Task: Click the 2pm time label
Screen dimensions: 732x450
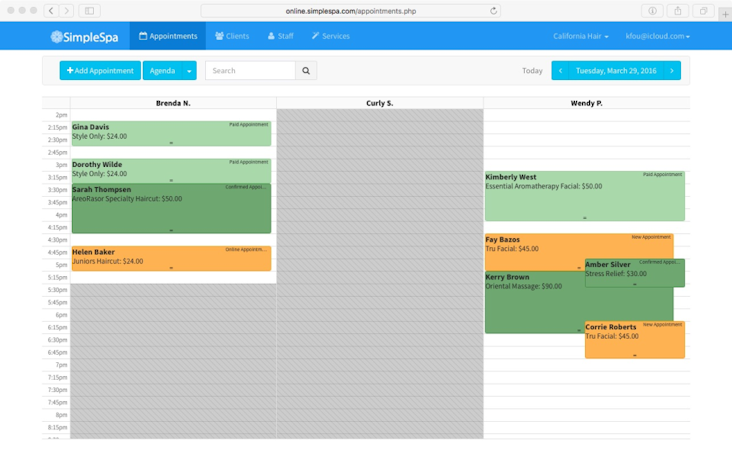Action: point(61,115)
